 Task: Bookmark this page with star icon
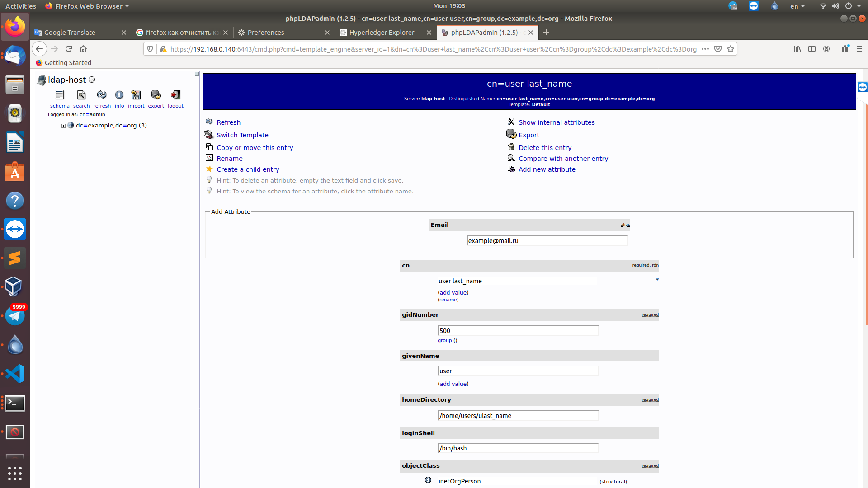click(x=731, y=49)
